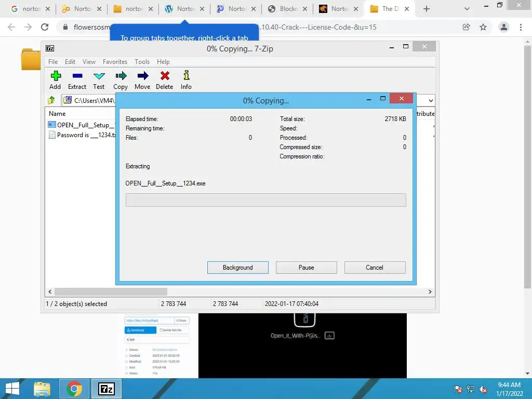
Task: Click Chrome forward navigation arrow
Action: [x=28, y=27]
